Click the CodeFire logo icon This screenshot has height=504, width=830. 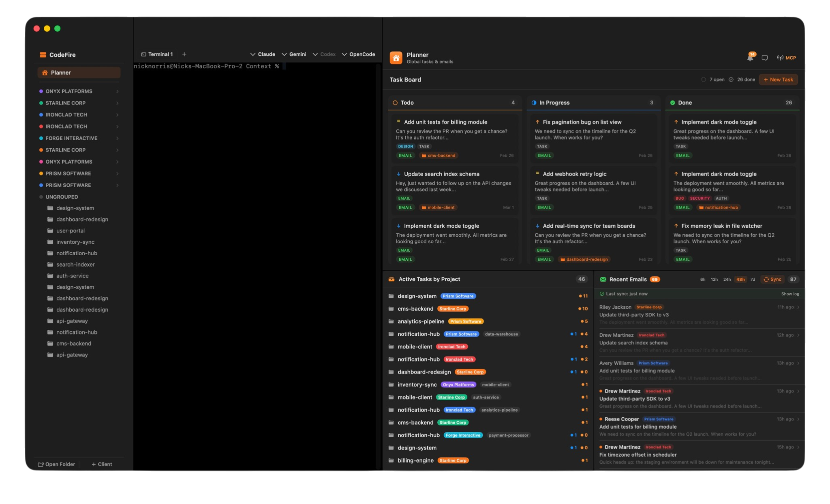point(43,54)
